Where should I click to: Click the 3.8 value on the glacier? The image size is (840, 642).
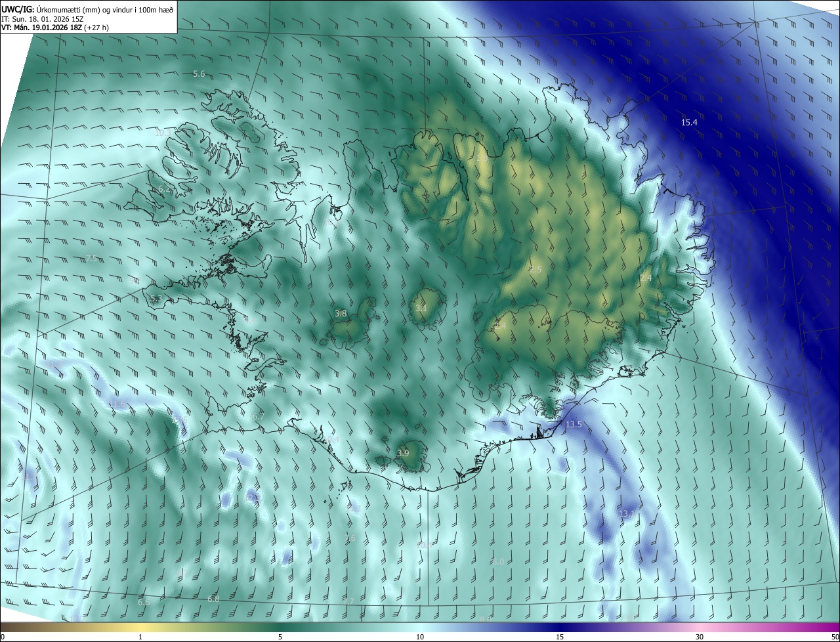(341, 314)
